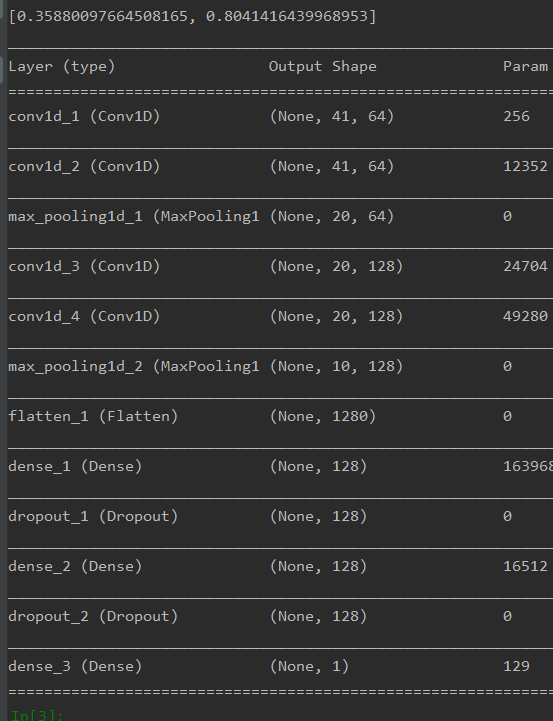Click output shape '(None, 20, 64)'

point(332,216)
